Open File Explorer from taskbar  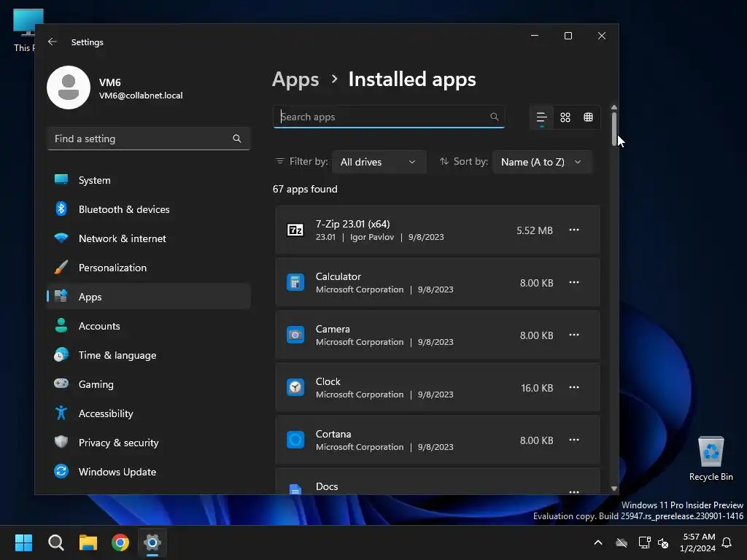pos(88,542)
